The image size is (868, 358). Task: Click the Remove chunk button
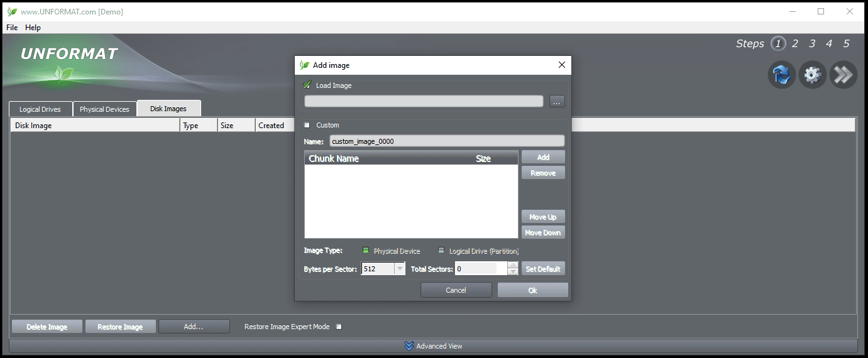pyautogui.click(x=543, y=173)
